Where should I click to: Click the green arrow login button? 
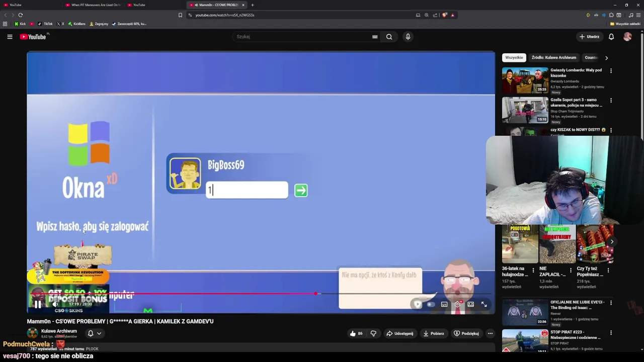301,190
